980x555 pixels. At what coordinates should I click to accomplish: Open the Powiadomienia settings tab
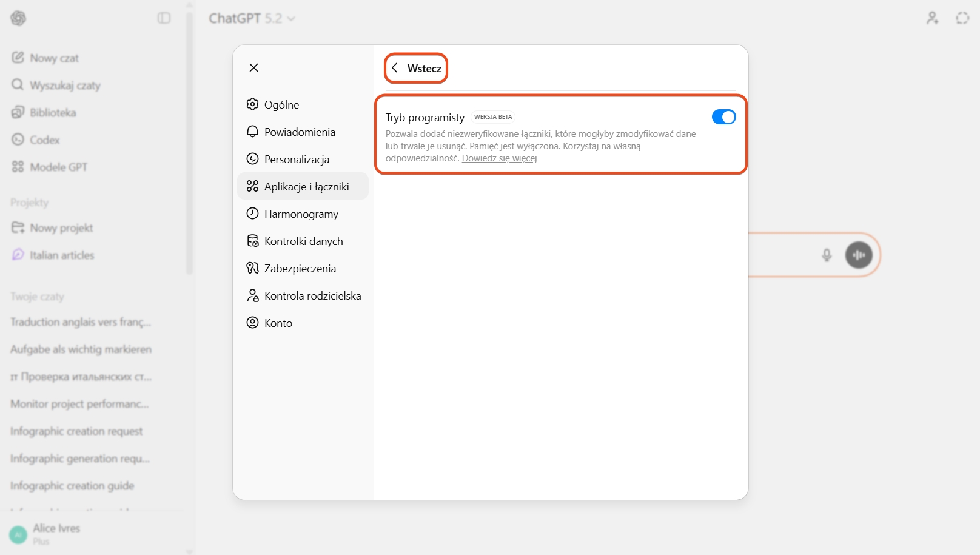(x=303, y=132)
